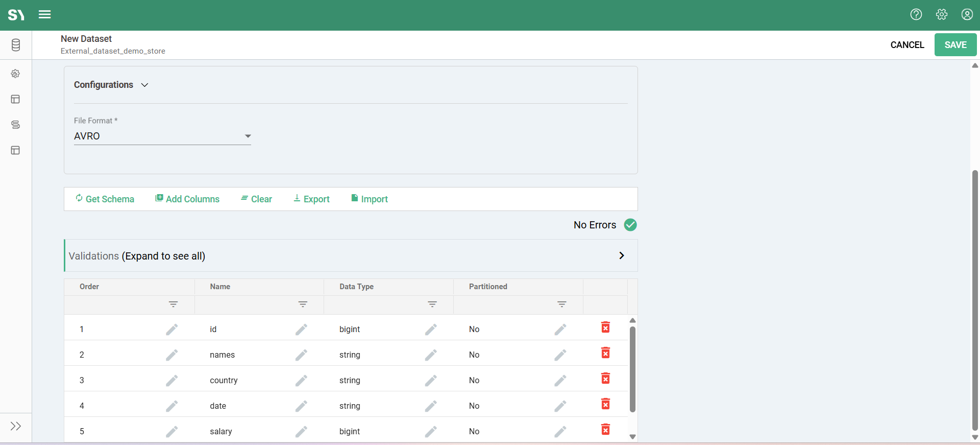Open filter for the Name column

[x=303, y=305]
